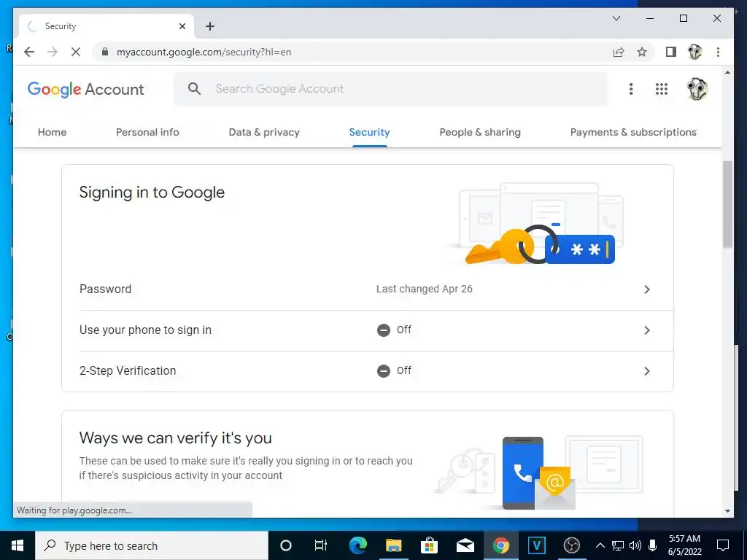Open the V app on the taskbar
Viewport: 747px width, 560px height.
pyautogui.click(x=536, y=545)
